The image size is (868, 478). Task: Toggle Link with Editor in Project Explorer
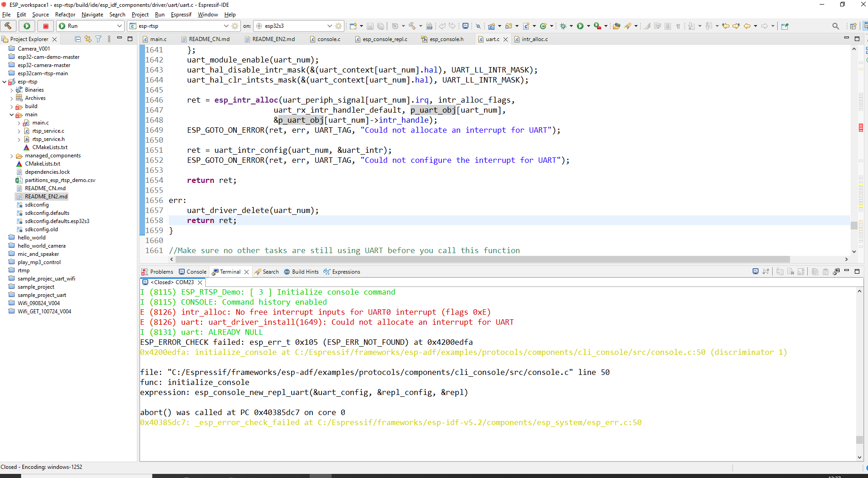click(x=88, y=39)
